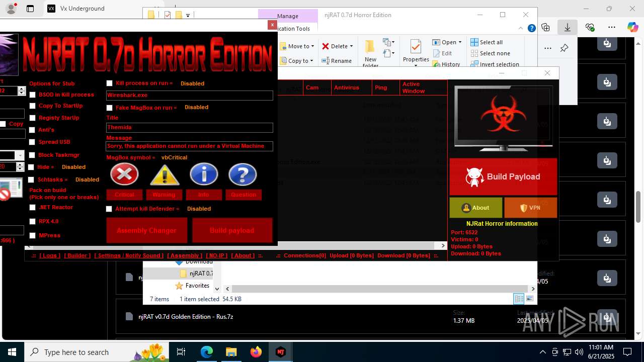Click the Explorer help question icon

coord(531,29)
